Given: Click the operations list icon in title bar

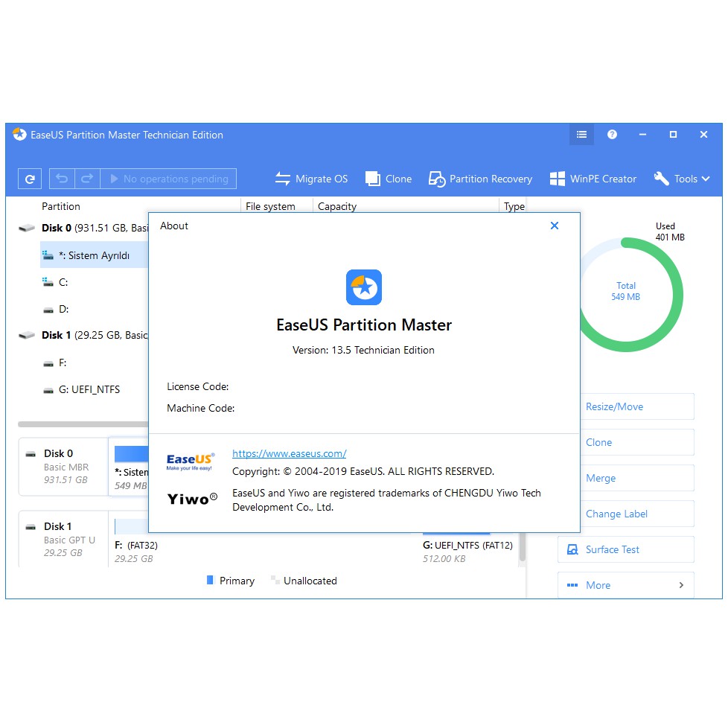Looking at the screenshot, I should pyautogui.click(x=581, y=135).
